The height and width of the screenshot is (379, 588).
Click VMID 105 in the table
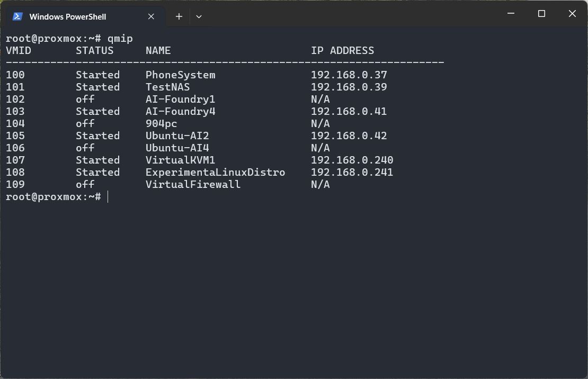tap(15, 136)
